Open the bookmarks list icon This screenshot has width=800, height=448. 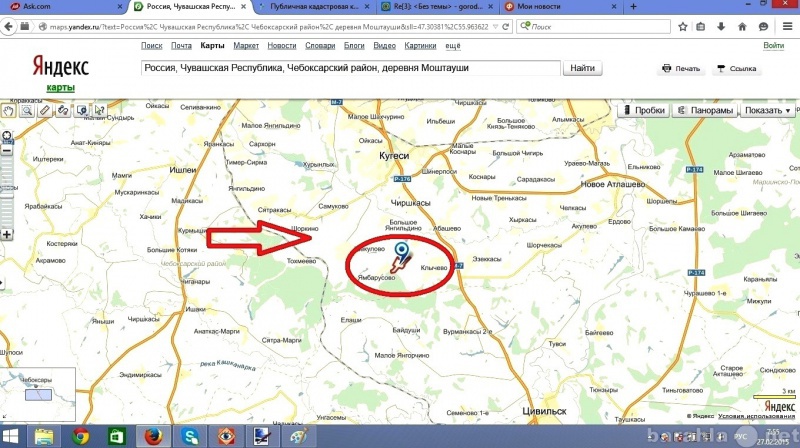701,27
